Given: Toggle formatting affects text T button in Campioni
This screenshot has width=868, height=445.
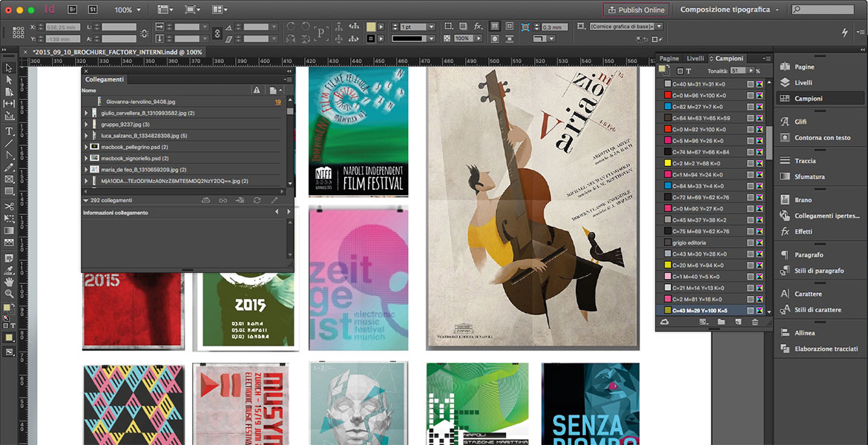Looking at the screenshot, I should point(688,71).
